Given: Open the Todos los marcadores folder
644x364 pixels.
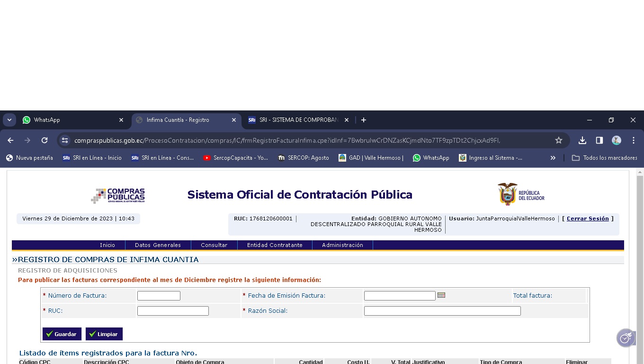Looking at the screenshot, I should pos(605,158).
